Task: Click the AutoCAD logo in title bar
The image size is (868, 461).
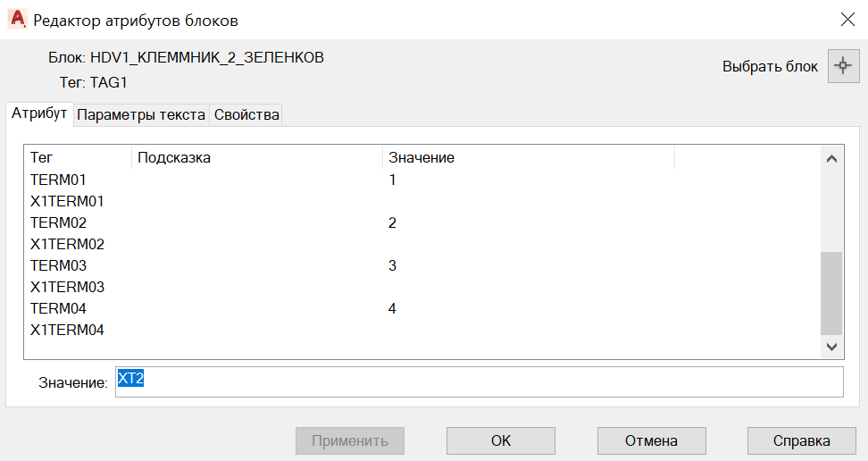Action: [x=18, y=20]
